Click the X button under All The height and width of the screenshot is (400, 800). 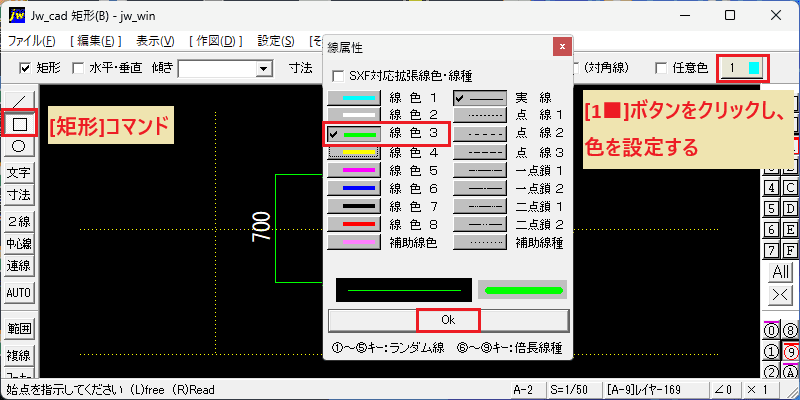781,295
